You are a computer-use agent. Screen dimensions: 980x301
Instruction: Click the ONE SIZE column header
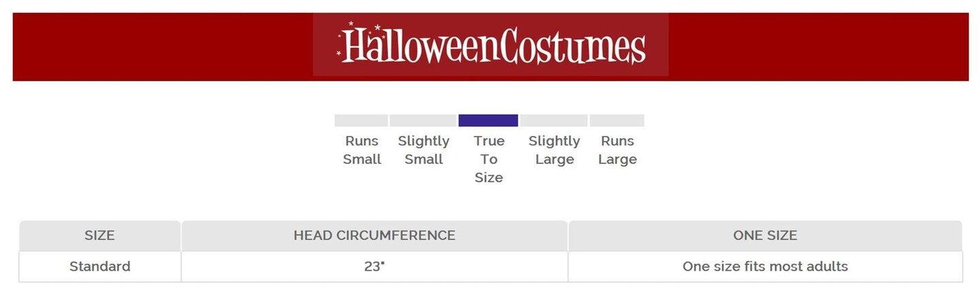click(x=765, y=236)
